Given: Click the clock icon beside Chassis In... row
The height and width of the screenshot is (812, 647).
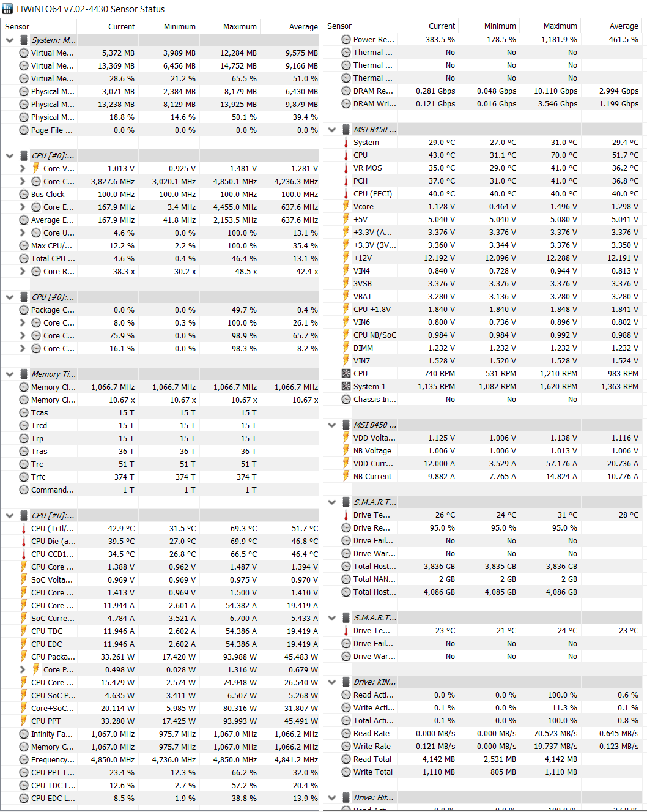Looking at the screenshot, I should pyautogui.click(x=346, y=399).
